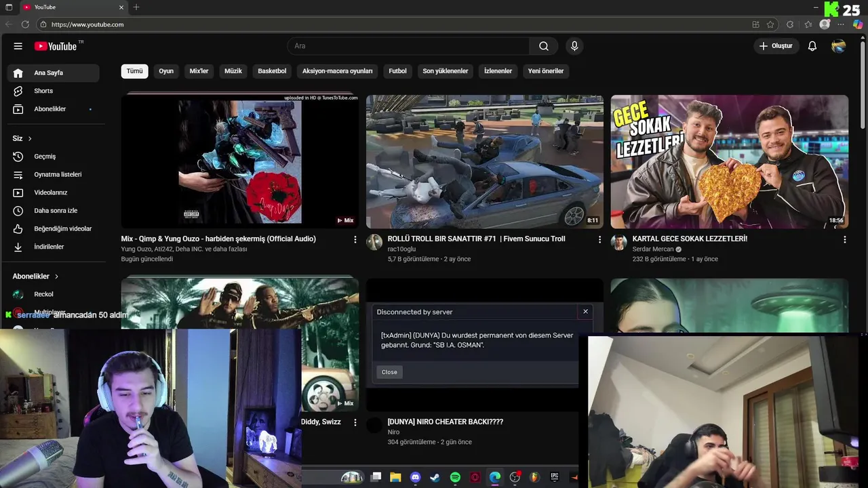The width and height of the screenshot is (868, 488).
Task: Open Shorts in the sidebar
Action: [x=54, y=91]
